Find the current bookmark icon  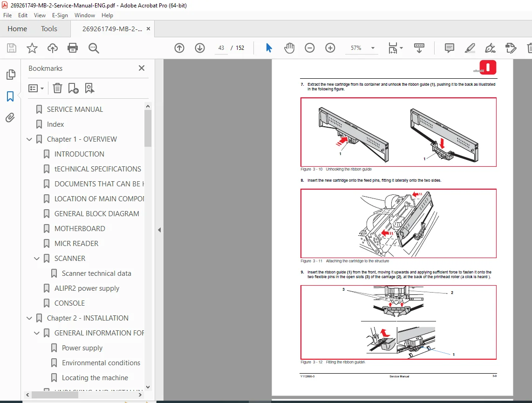coord(89,88)
